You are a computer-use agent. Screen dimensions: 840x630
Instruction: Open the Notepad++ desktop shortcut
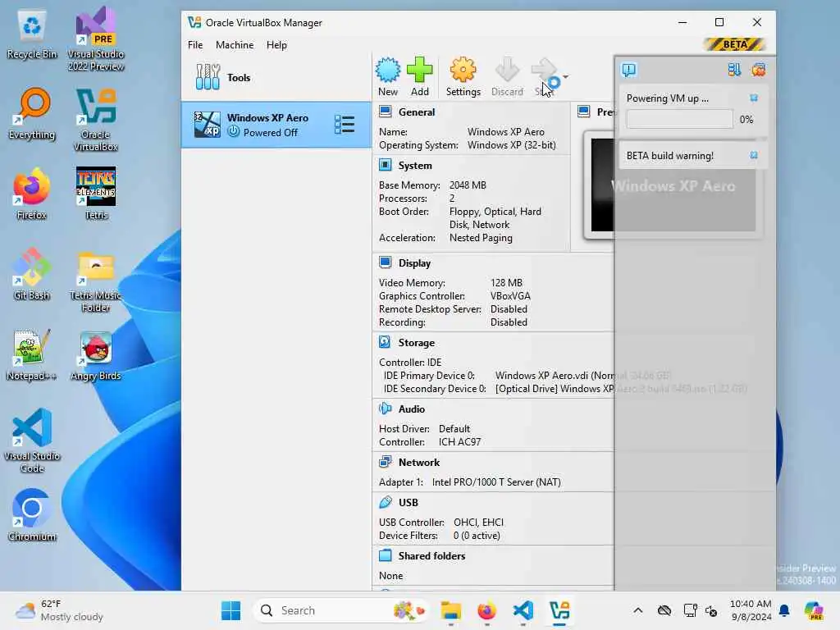pos(32,354)
